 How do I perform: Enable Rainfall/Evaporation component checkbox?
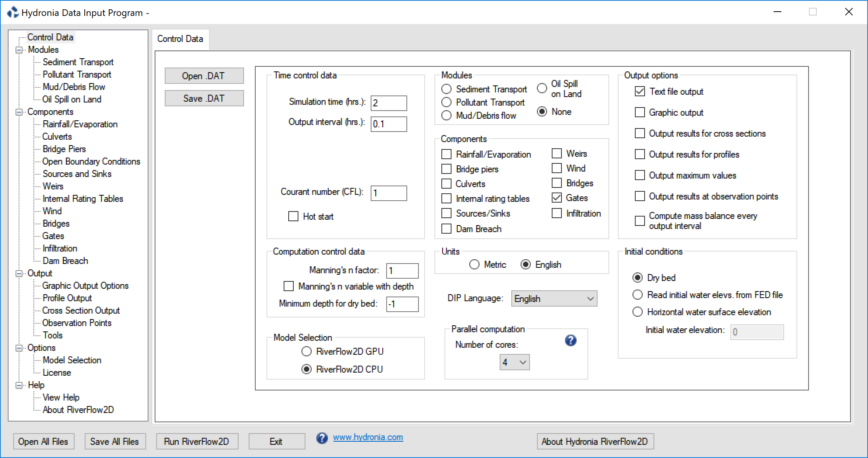pyautogui.click(x=446, y=154)
